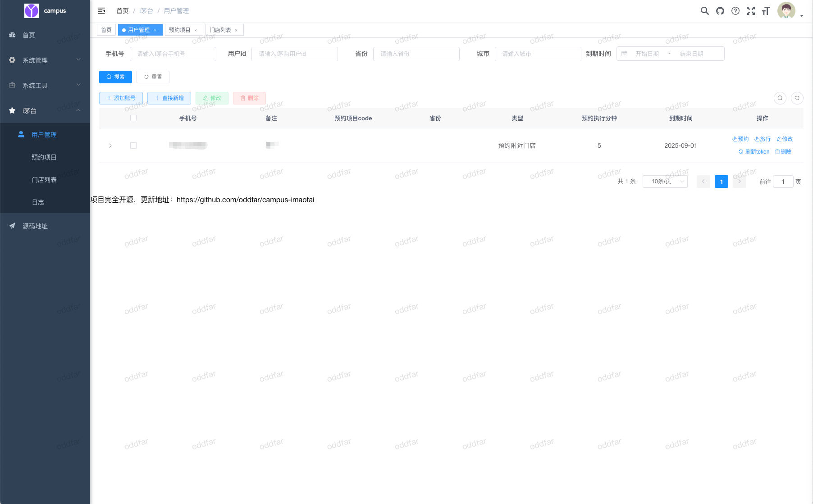Click the 旅行 action in the row

pos(763,139)
